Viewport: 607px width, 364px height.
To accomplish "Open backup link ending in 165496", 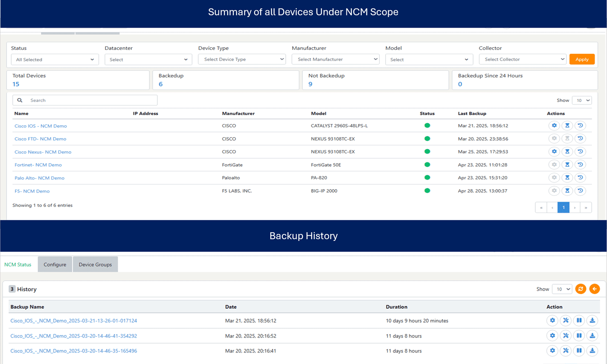I will [74, 351].
